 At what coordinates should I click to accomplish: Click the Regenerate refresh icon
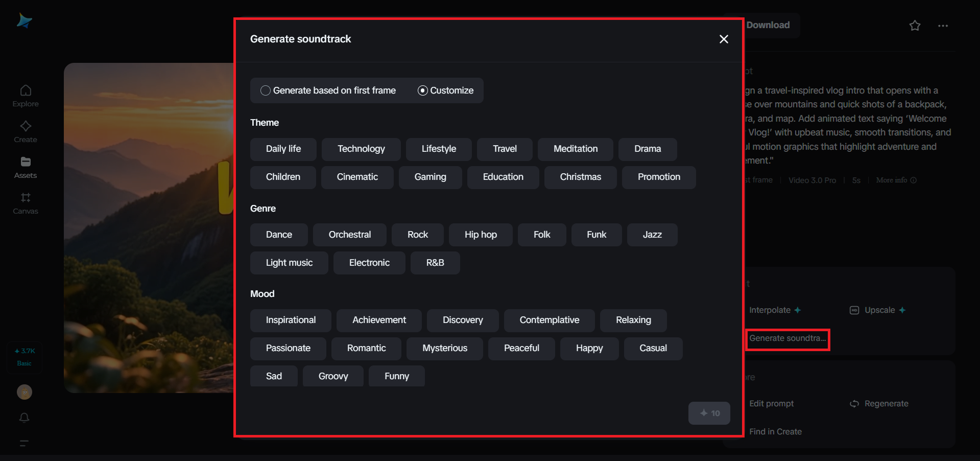point(854,404)
